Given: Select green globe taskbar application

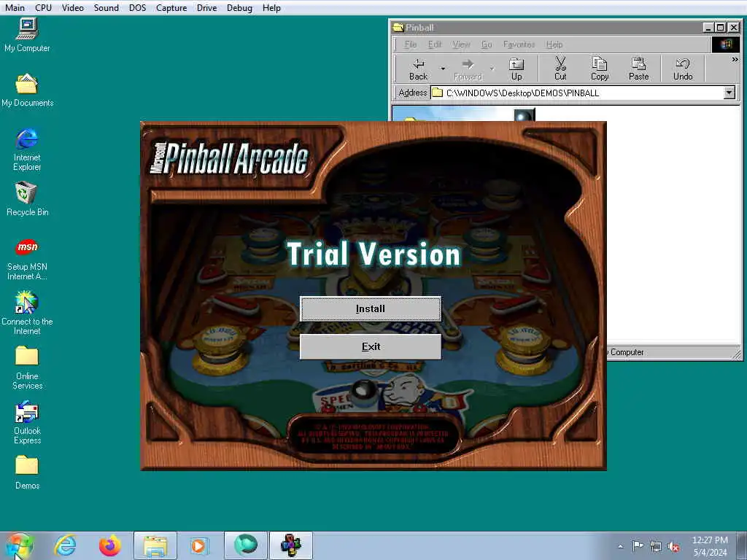Looking at the screenshot, I should click(x=246, y=545).
